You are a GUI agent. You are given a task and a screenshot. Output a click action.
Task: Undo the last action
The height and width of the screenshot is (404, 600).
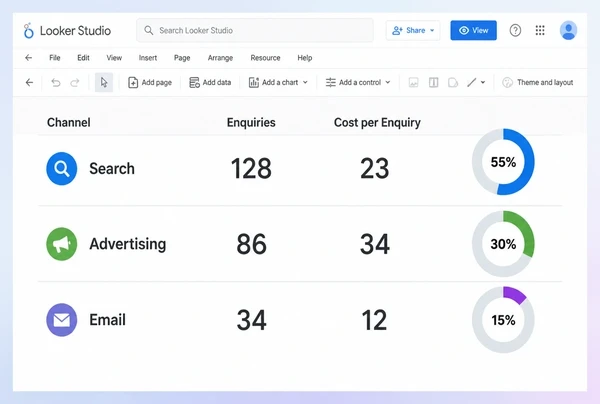click(x=56, y=82)
